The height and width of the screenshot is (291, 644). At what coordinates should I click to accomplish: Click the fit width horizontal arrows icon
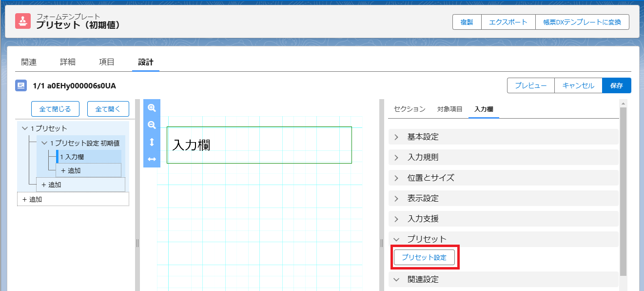tap(152, 159)
